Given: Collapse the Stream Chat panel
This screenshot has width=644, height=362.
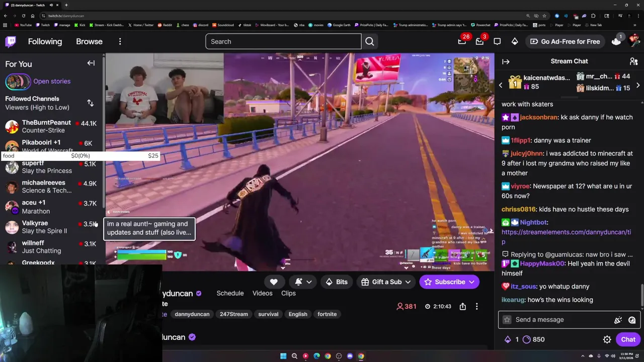Looking at the screenshot, I should tap(506, 61).
